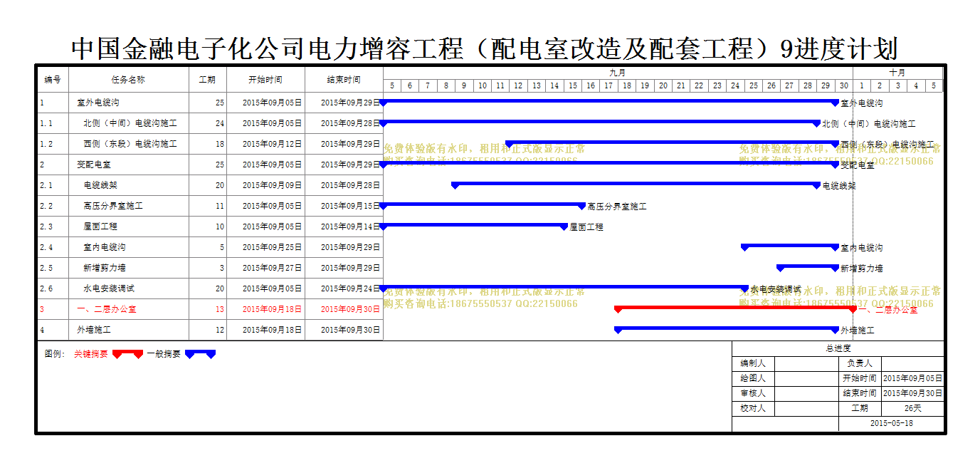Click the 26天 total duration value
This screenshot has height=468, width=980.
[x=913, y=408]
